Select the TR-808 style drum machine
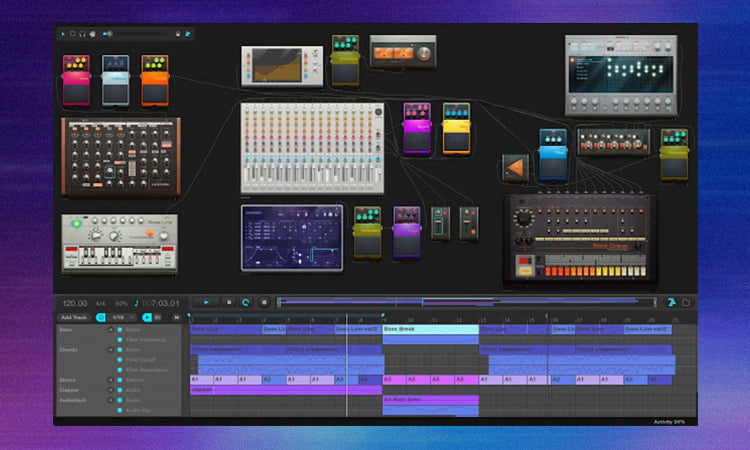 click(580, 236)
